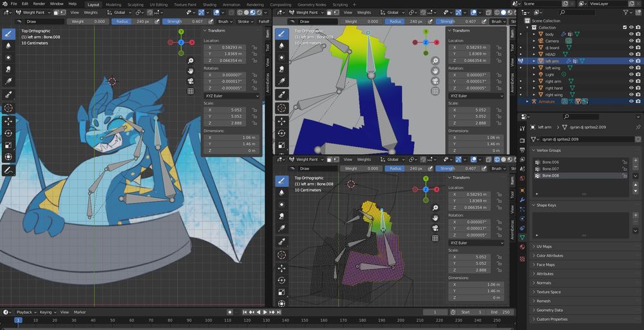Adjust the Radius slider in left viewport header
The image size is (644, 330).
(x=133, y=21)
